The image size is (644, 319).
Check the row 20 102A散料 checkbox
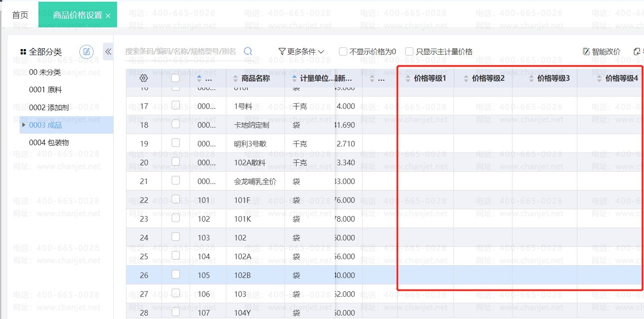click(176, 162)
